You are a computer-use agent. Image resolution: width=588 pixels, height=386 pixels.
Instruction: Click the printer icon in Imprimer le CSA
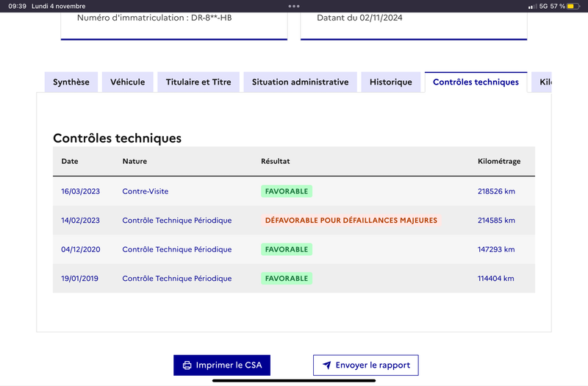tap(187, 365)
